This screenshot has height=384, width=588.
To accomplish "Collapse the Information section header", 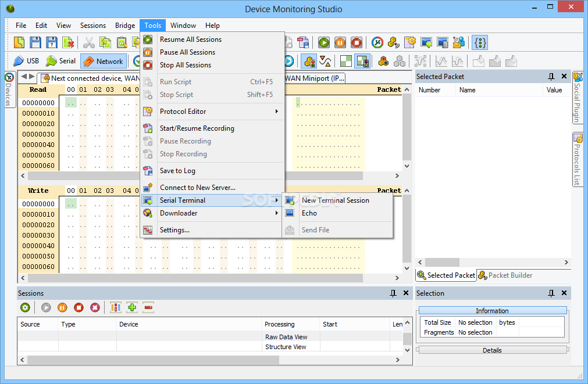I will 493,311.
